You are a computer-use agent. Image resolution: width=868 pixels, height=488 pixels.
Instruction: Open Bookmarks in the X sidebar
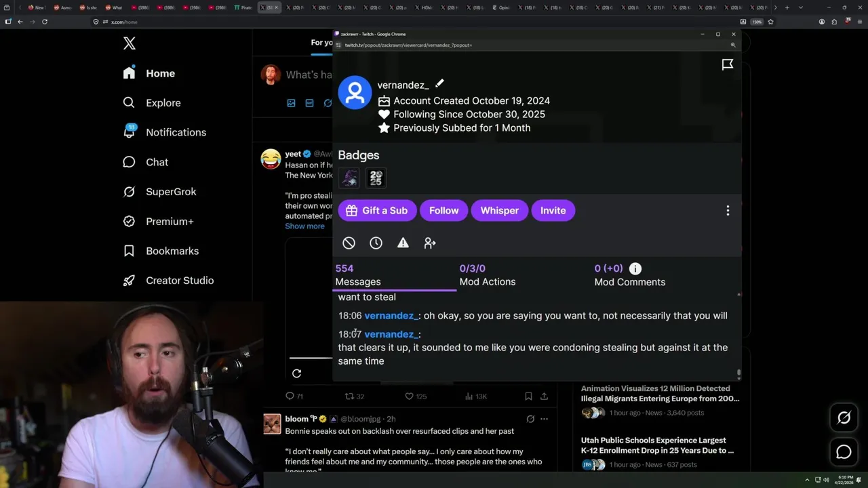click(161, 251)
